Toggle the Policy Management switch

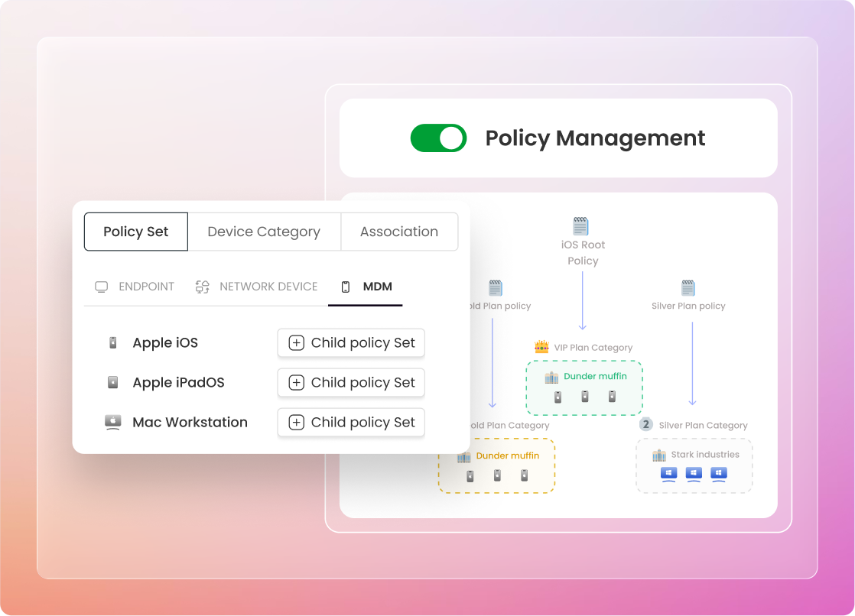click(x=438, y=138)
